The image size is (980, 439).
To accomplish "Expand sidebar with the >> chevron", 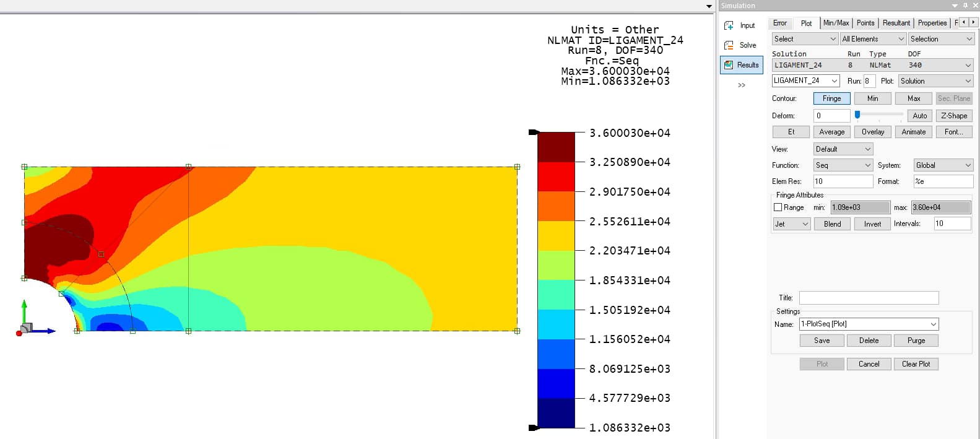I will (741, 85).
